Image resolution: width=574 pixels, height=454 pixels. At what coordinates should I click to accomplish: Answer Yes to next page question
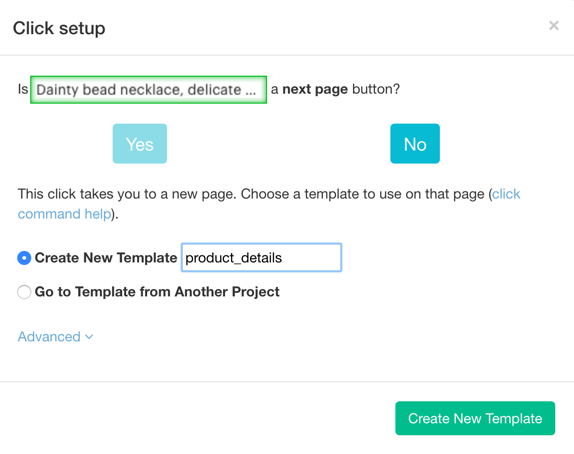(x=140, y=144)
